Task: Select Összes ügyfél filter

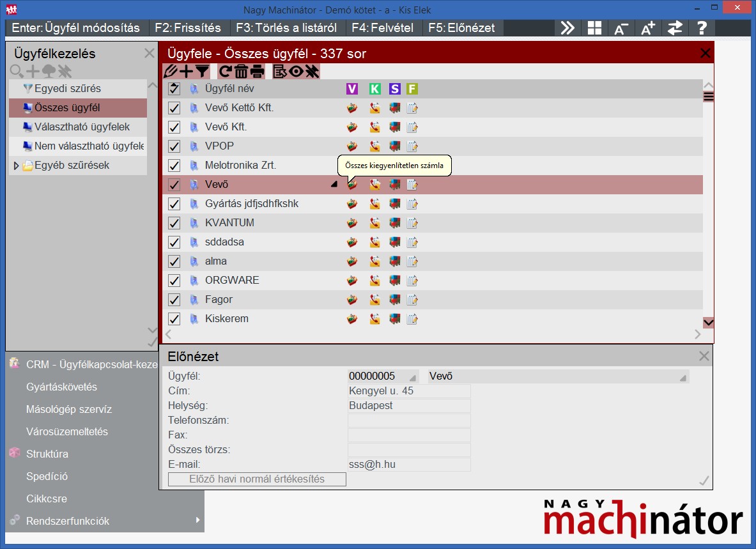Action: pos(78,108)
